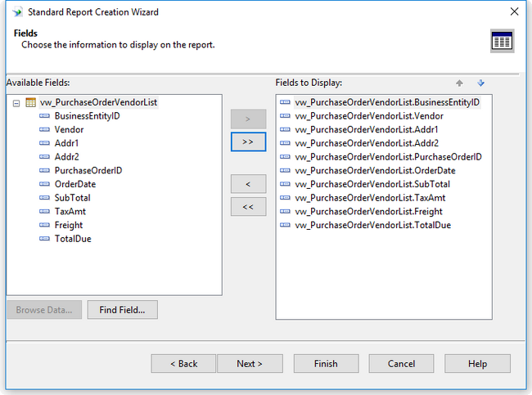Add all fields with >> button
This screenshot has width=532, height=395.
coord(248,141)
